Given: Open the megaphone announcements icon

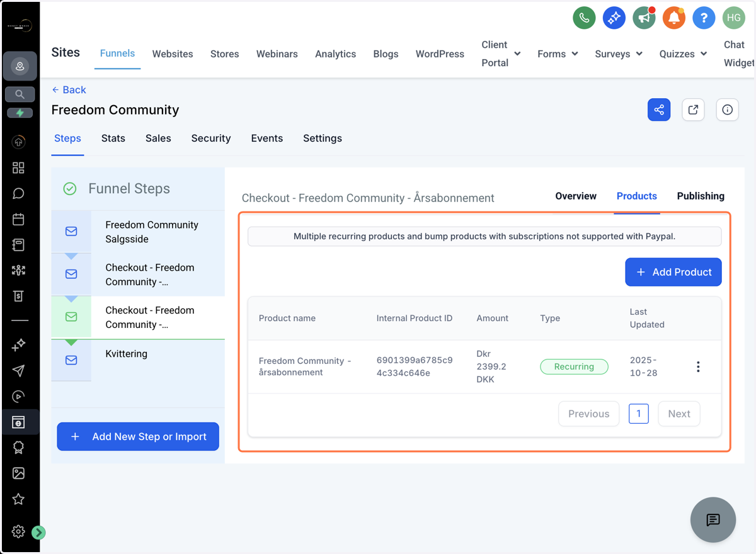Looking at the screenshot, I should click(644, 18).
